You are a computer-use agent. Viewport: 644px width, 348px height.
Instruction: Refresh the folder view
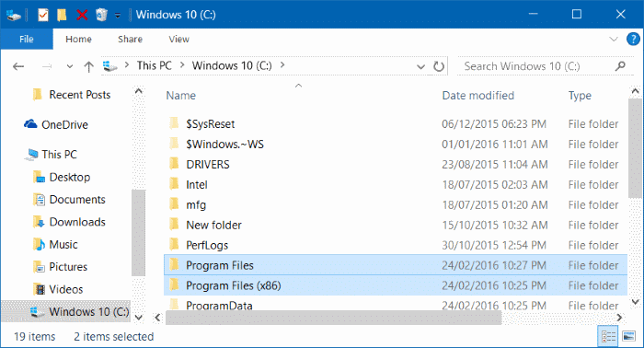click(439, 66)
